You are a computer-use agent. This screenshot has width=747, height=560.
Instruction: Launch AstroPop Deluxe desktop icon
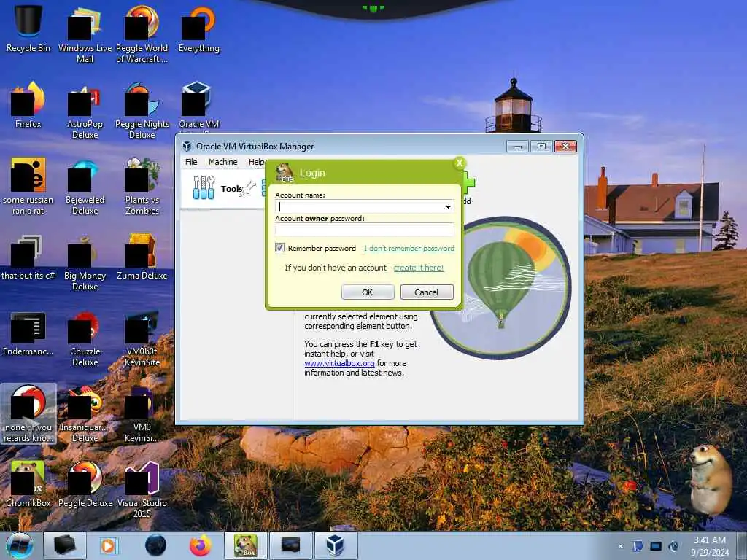pos(85,111)
